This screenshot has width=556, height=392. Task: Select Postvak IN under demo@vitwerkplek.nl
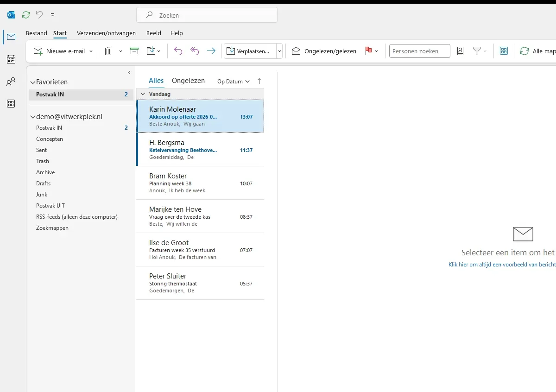(81, 128)
